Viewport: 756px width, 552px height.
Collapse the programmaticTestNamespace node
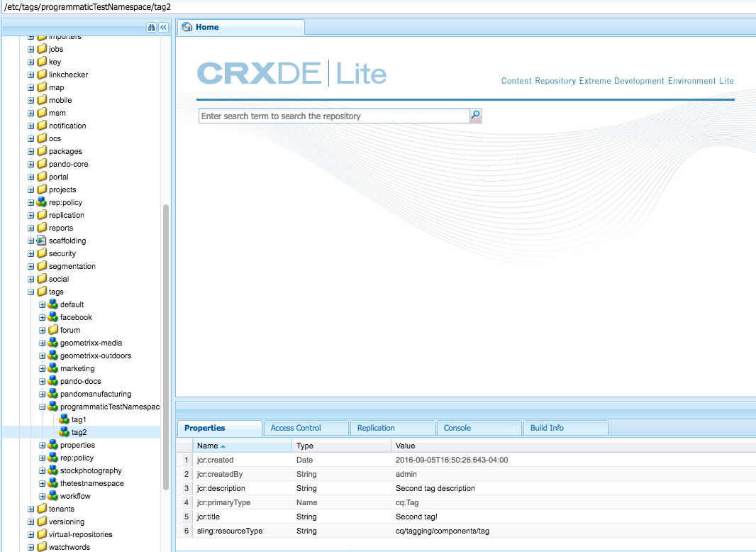point(42,407)
